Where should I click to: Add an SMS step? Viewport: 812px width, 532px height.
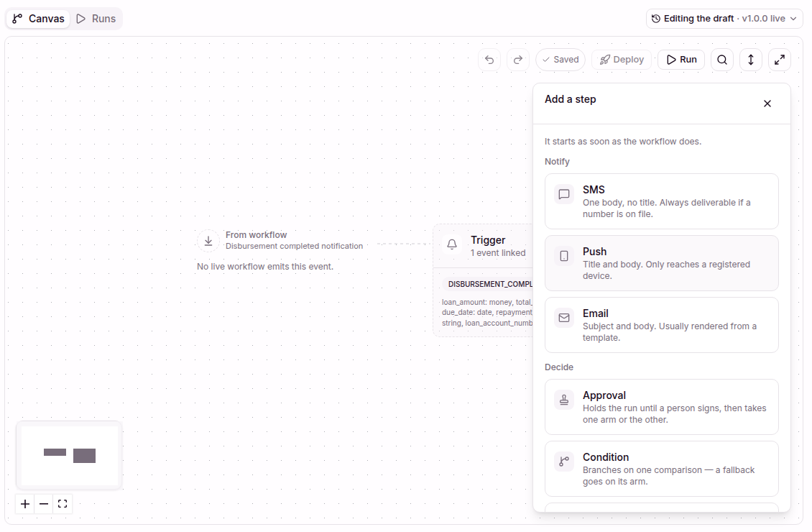[x=661, y=201]
